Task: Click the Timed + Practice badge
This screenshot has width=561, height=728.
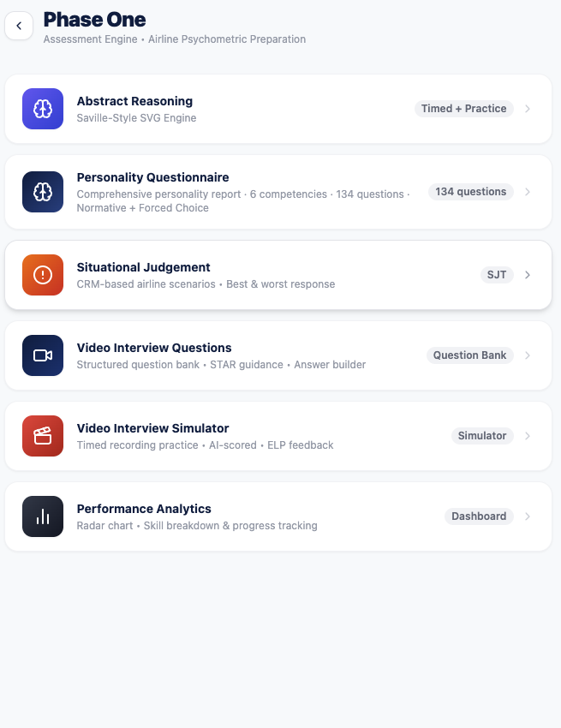Action: pyautogui.click(x=464, y=109)
